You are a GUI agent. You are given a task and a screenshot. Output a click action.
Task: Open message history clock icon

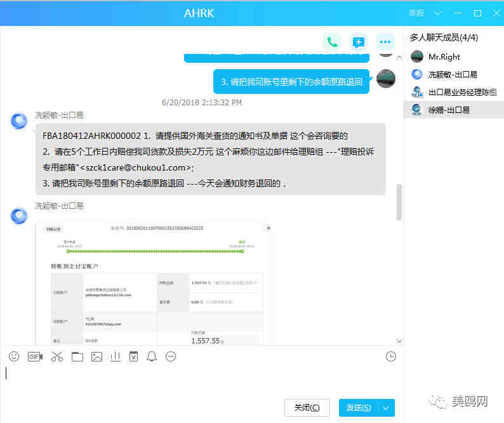[391, 356]
